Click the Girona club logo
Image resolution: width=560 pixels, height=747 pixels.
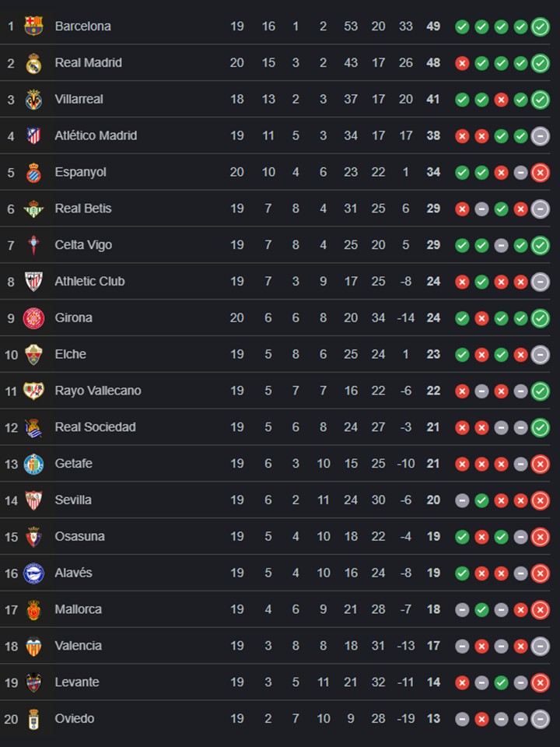tap(33, 318)
